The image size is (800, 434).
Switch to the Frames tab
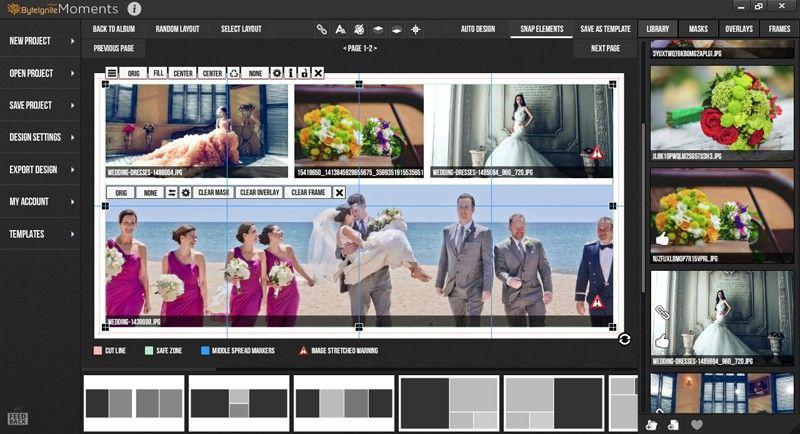click(x=779, y=29)
